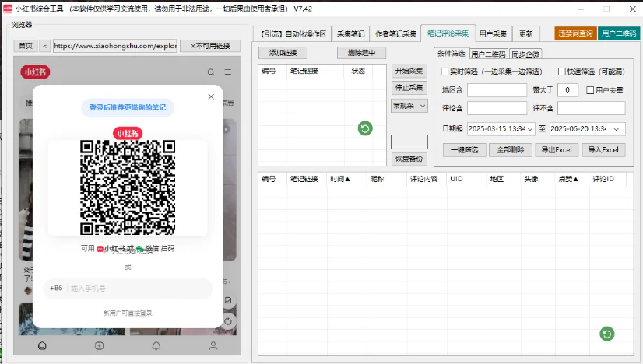Image resolution: width=643 pixels, height=364 pixels.
Task: Switch to 【引流】自动化操作区 tab
Action: [293, 34]
